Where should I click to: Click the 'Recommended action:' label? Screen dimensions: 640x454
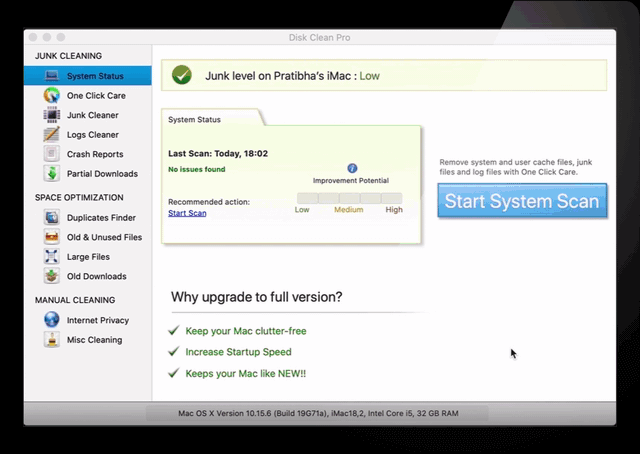pyautogui.click(x=209, y=202)
